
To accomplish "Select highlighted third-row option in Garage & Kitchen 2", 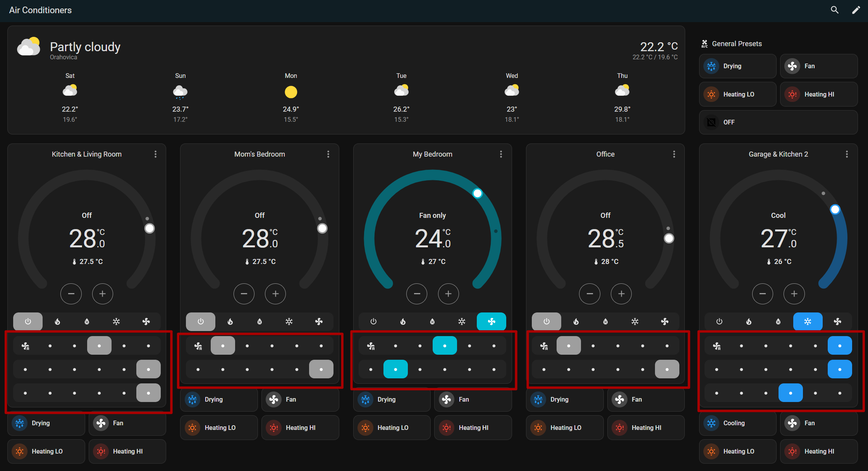I will (x=791, y=393).
